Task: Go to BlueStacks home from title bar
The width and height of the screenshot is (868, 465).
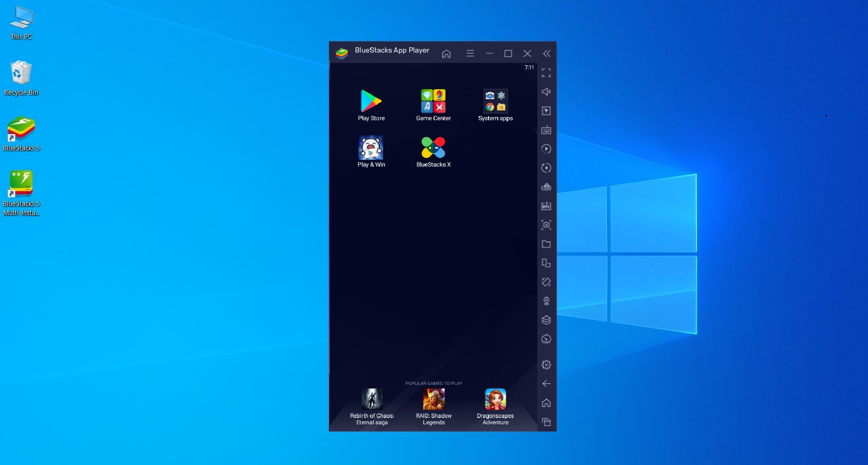Action: tap(446, 53)
